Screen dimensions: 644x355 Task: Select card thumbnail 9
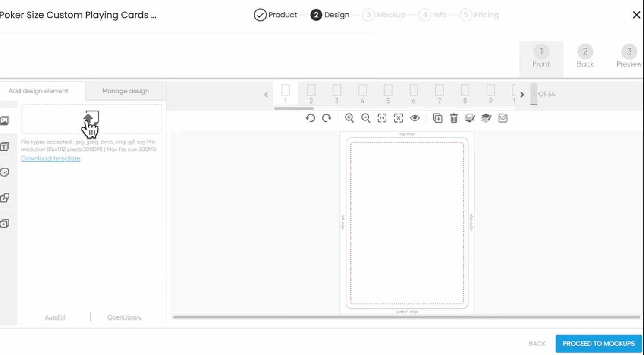tap(490, 94)
